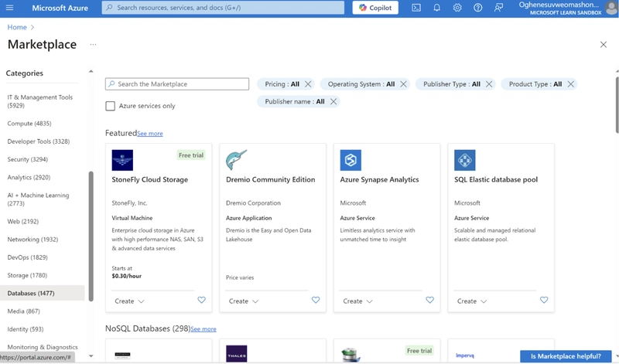This screenshot has width=619, height=364.
Task: Click the Copilot button
Action: [x=375, y=8]
